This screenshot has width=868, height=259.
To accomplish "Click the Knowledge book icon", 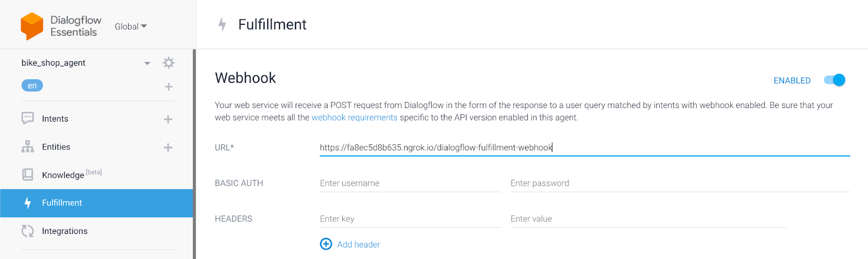I will [28, 175].
